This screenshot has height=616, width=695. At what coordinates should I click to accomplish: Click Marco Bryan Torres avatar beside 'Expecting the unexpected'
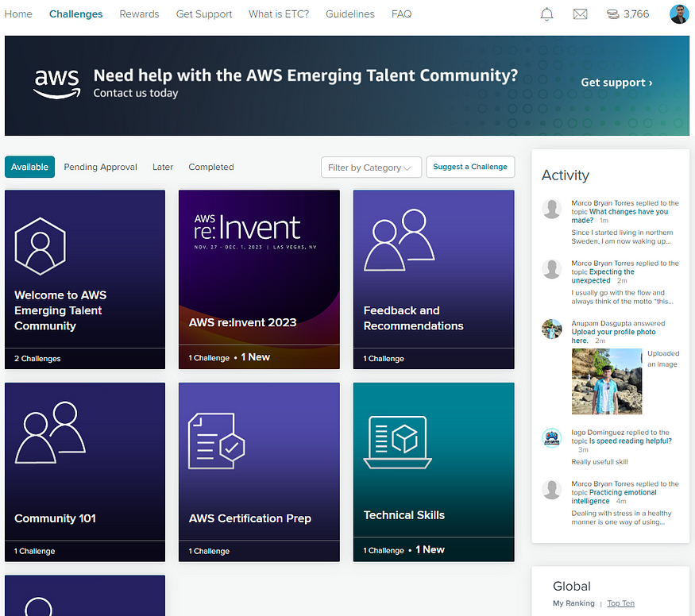coord(552,269)
